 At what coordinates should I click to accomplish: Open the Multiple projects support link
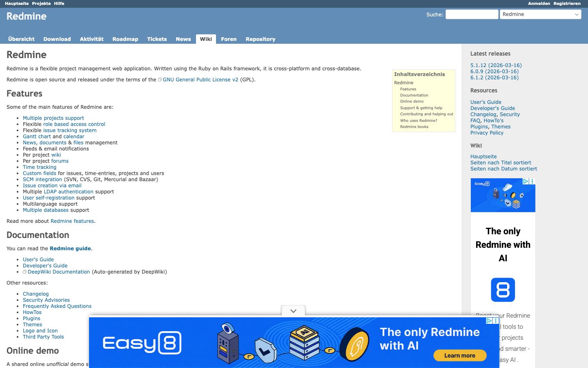pos(53,118)
